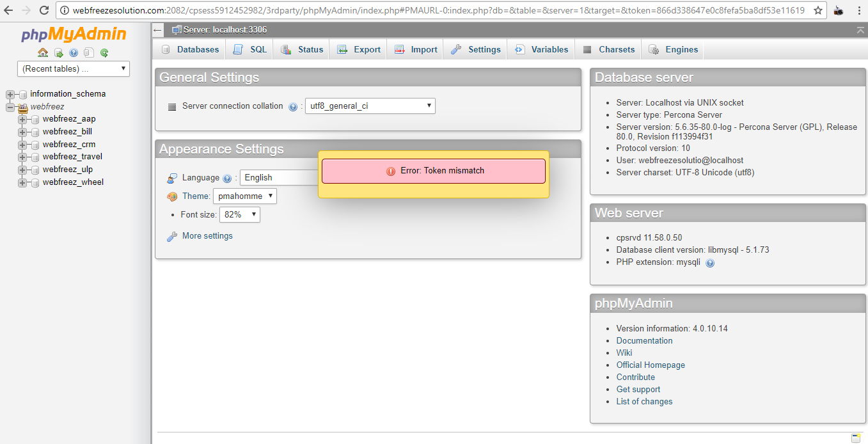The height and width of the screenshot is (444, 868).
Task: Open the Wiki link
Action: [624, 353]
